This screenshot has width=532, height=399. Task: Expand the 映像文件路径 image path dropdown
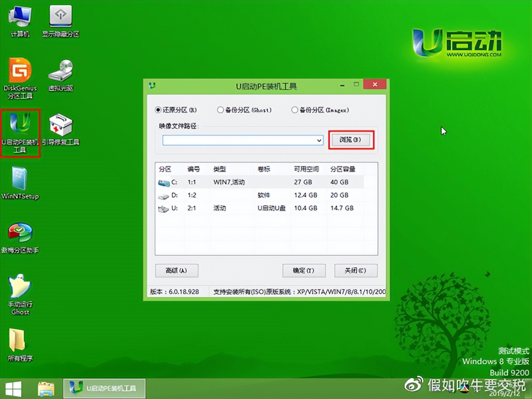coord(318,140)
